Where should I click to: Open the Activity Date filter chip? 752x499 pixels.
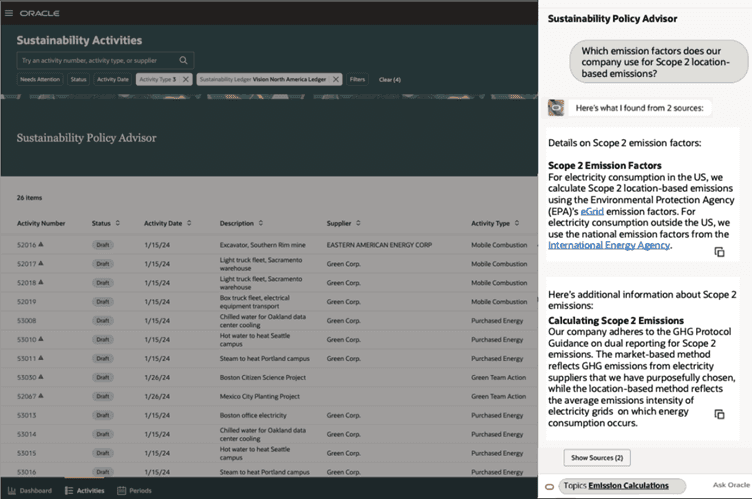(113, 79)
